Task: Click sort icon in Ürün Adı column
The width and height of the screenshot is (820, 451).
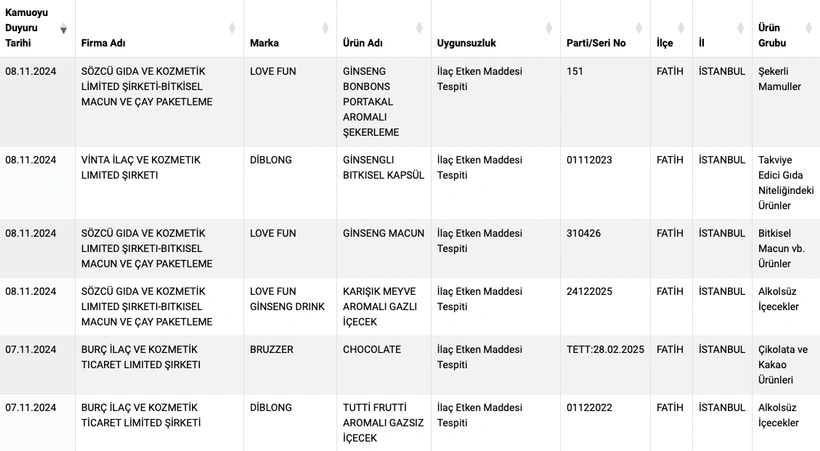Action: (419, 28)
